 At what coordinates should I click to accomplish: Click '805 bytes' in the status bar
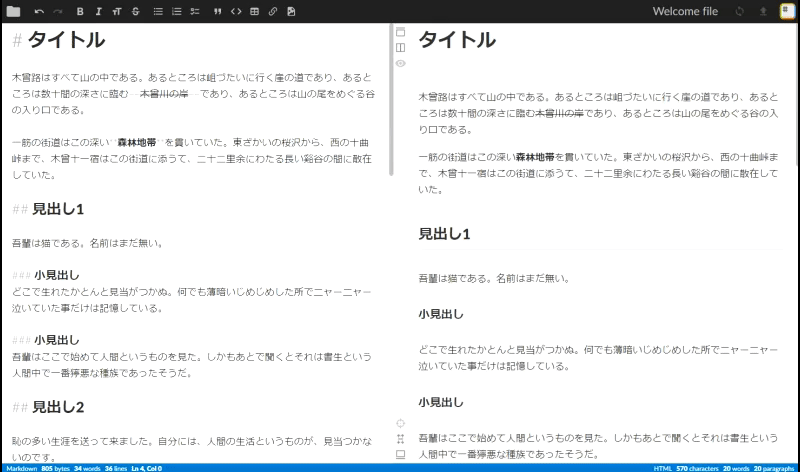coord(55,468)
